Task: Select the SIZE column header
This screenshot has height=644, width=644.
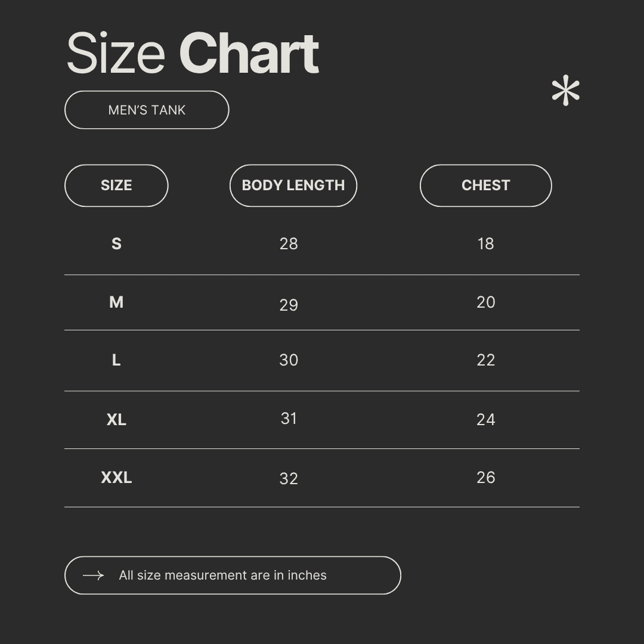Action: [116, 185]
